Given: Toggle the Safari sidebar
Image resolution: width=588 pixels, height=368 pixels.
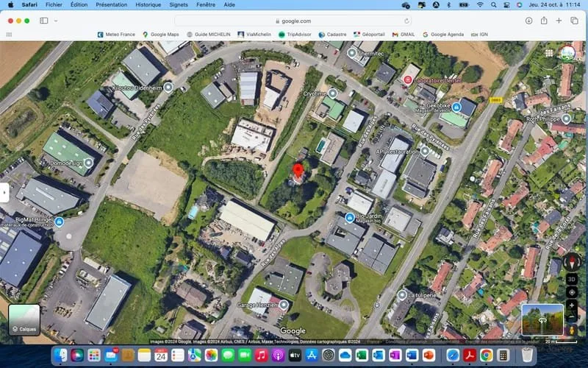Looking at the screenshot, I should [44, 21].
